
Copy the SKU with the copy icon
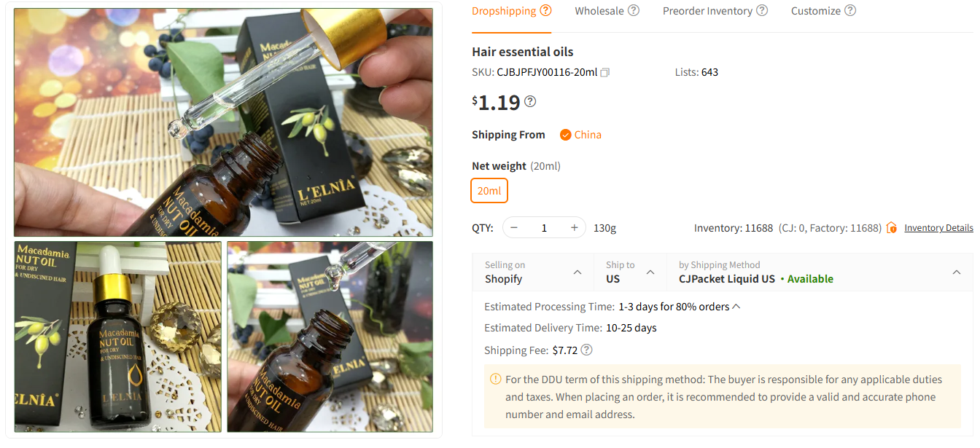point(605,72)
